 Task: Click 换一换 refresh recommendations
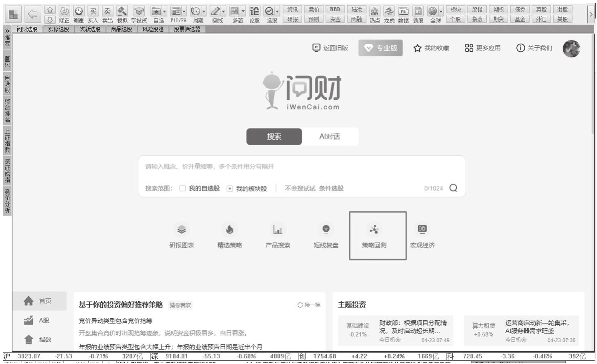pyautogui.click(x=309, y=305)
